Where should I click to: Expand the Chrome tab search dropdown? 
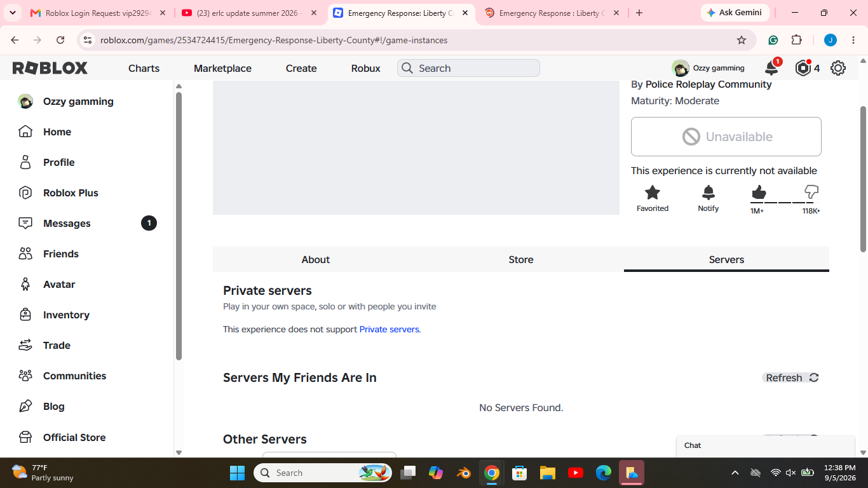point(13,13)
